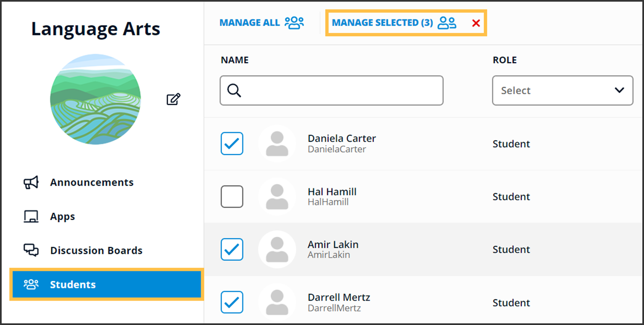Image resolution: width=644 pixels, height=325 pixels.
Task: Uncheck Amir Lakin's checkbox
Action: click(x=232, y=250)
